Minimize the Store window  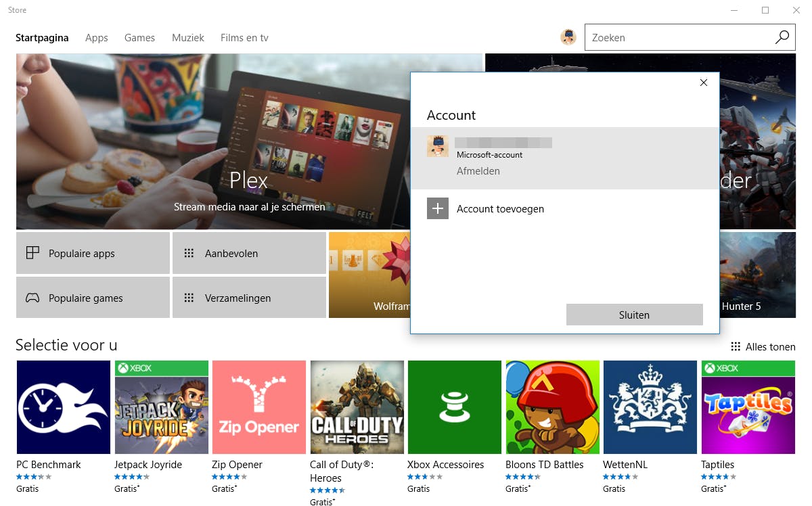click(734, 10)
